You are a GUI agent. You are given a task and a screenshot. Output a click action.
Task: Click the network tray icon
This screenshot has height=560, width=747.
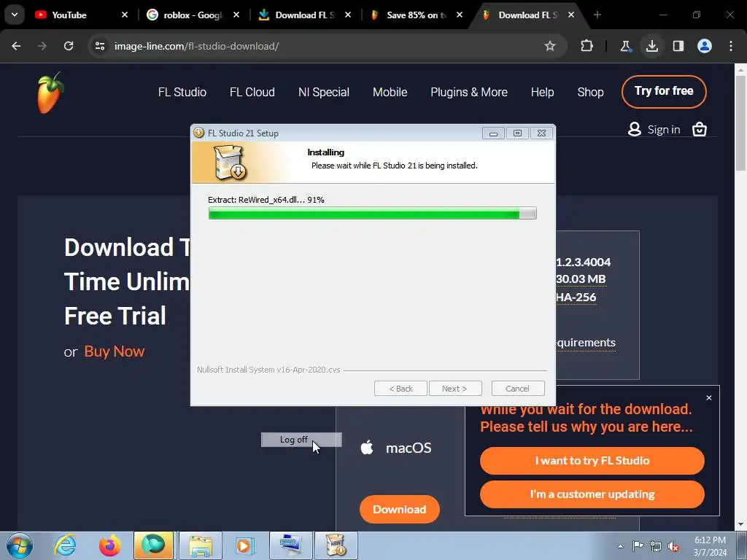pos(656,546)
